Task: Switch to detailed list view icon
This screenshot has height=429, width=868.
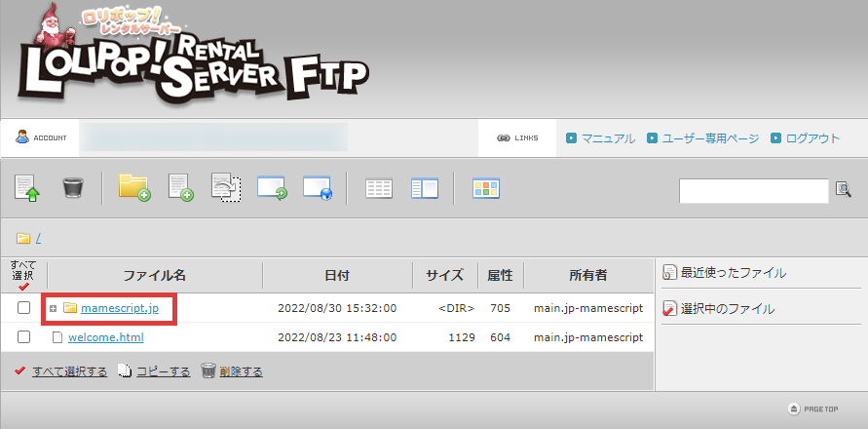Action: click(378, 188)
